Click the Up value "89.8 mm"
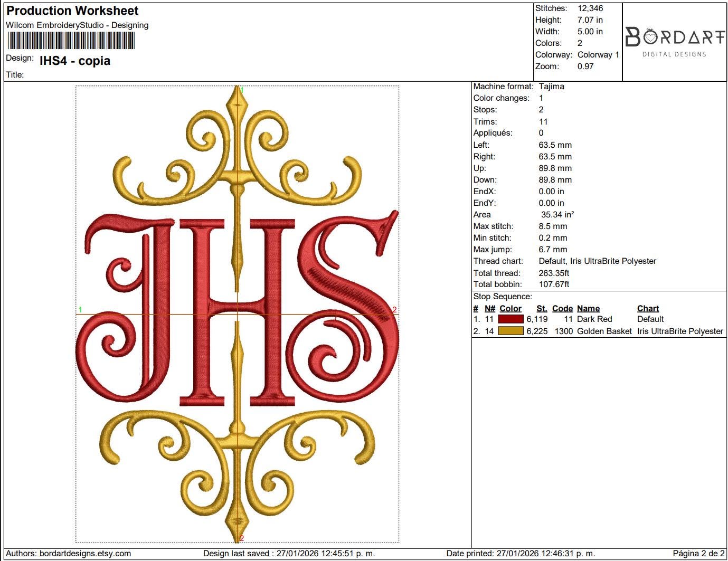The height and width of the screenshot is (561, 728). coord(555,168)
